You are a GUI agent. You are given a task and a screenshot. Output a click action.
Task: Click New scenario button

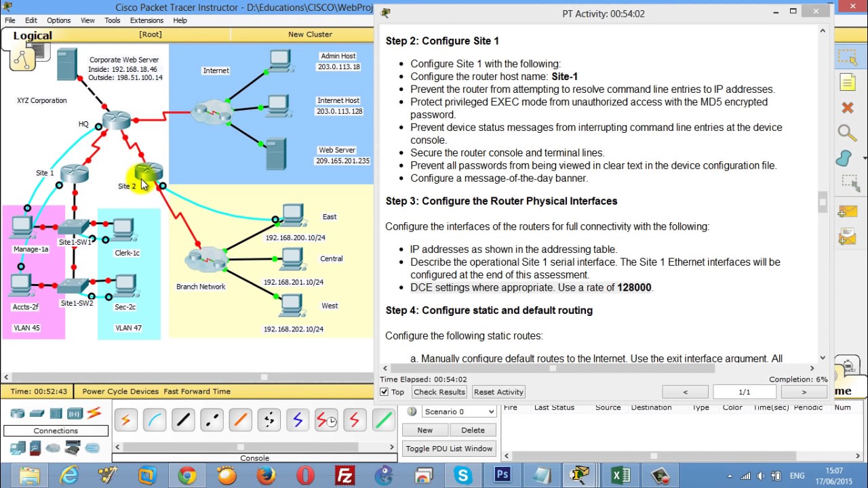pos(425,430)
